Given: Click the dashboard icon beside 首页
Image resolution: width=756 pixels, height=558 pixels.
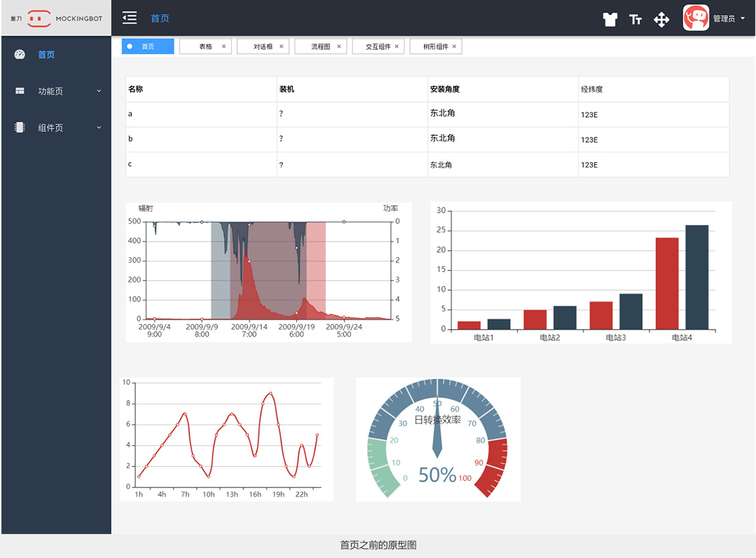Looking at the screenshot, I should point(20,54).
